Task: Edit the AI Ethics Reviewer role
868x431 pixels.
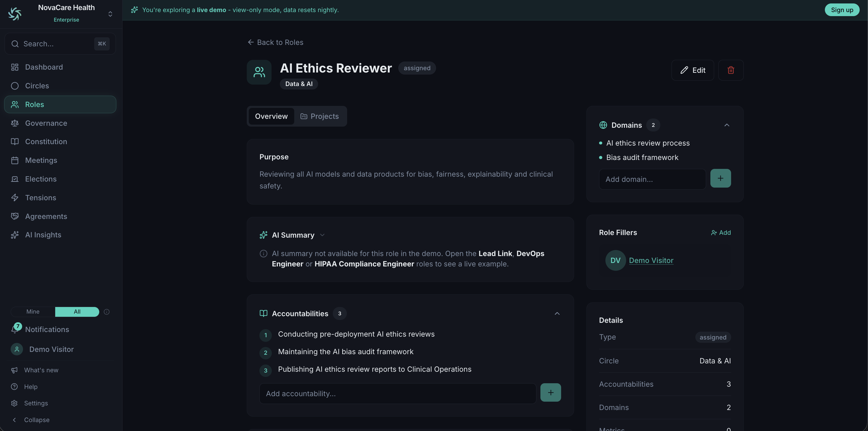Action: (693, 70)
